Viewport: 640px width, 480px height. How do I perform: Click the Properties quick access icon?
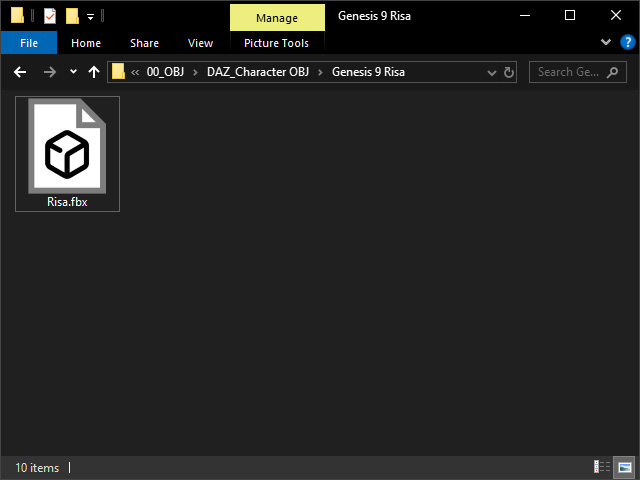coord(50,16)
